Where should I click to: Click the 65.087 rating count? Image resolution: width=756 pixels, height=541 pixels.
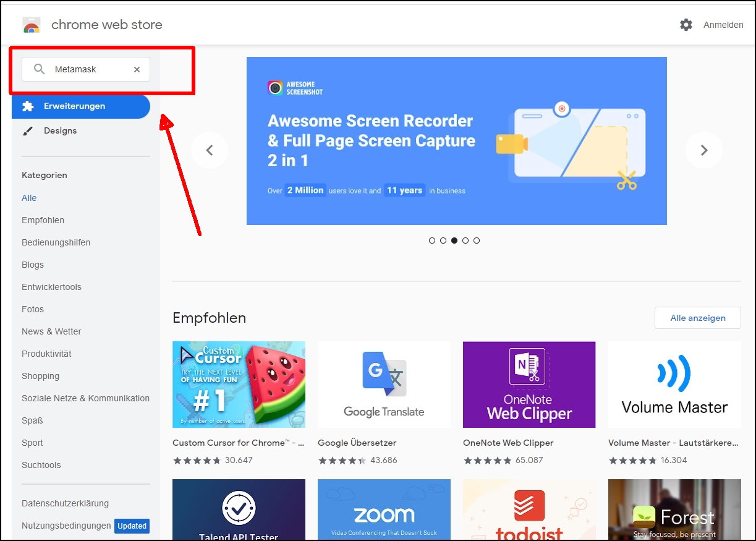coord(529,460)
